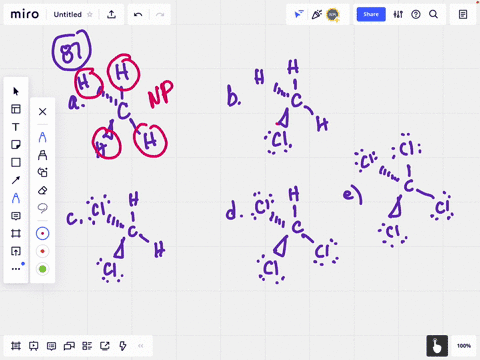Select the active pen tool in main toolbar
Screen dimensions: 480x360
16,198
